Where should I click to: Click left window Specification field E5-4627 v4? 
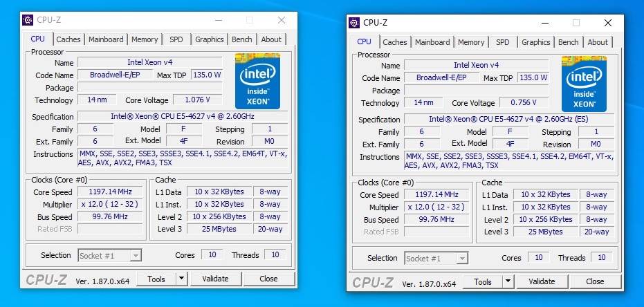tap(183, 116)
